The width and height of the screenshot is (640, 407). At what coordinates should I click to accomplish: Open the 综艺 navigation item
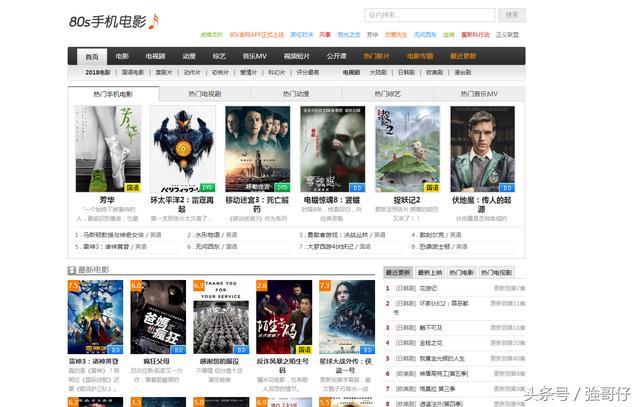(219, 56)
